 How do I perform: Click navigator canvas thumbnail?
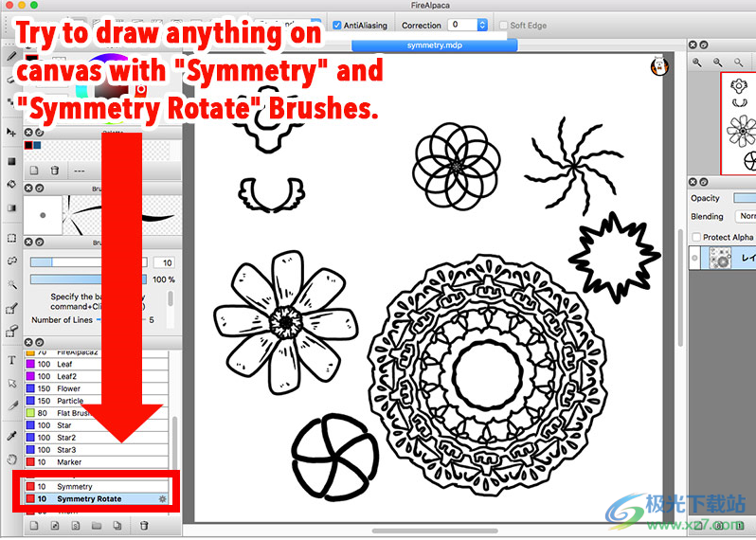tap(739, 123)
